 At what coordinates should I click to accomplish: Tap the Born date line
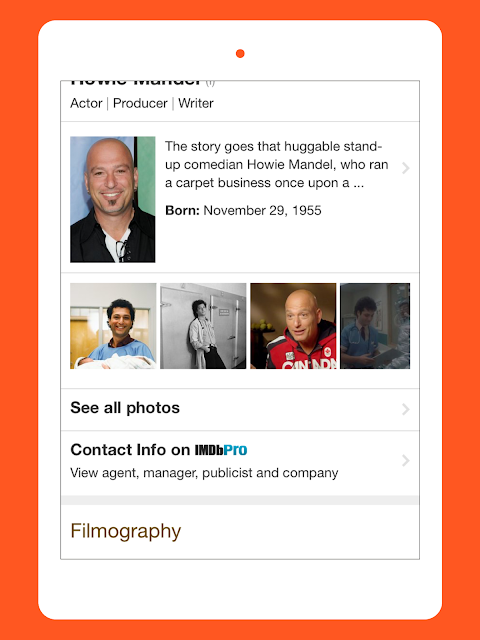[x=243, y=211]
